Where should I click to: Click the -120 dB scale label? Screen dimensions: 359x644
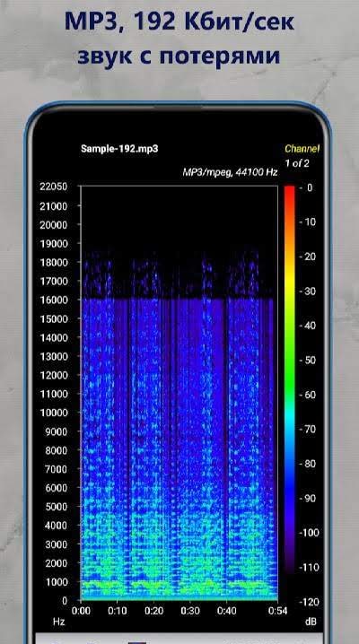(x=309, y=602)
